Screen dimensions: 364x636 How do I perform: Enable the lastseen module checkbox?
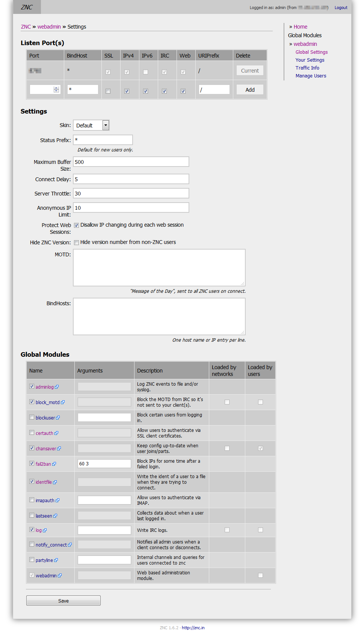point(32,515)
